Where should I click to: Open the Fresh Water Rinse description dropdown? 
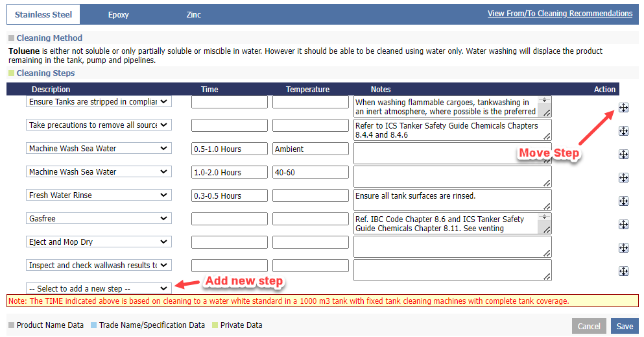tap(99, 195)
